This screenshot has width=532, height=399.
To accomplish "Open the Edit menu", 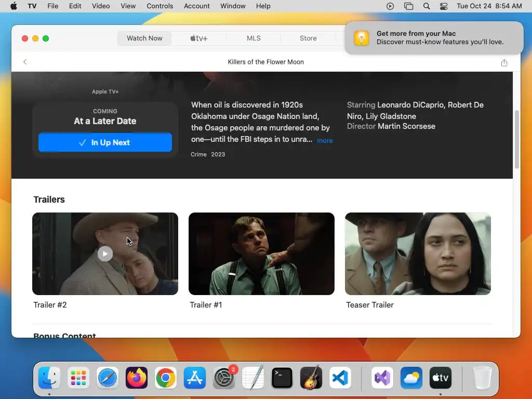I will (75, 6).
